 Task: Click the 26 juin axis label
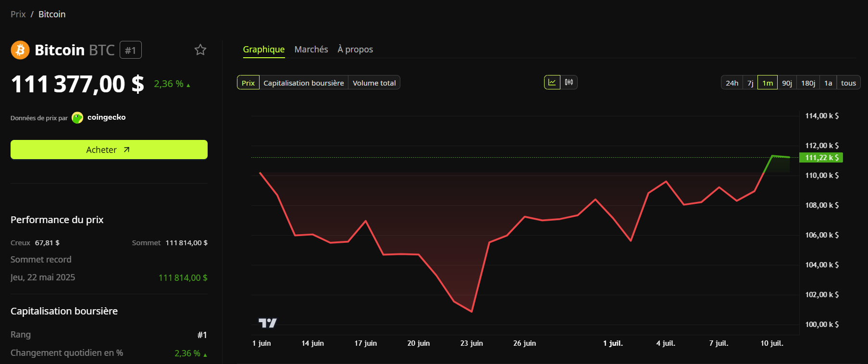coord(524,343)
